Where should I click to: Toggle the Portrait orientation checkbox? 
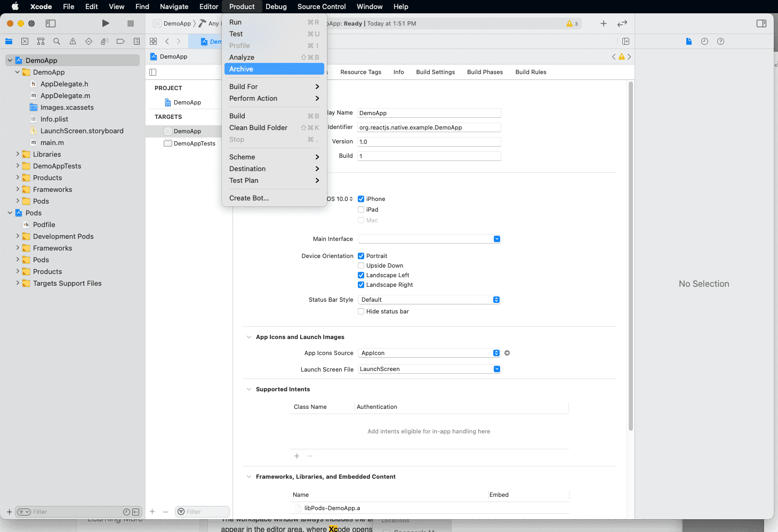click(x=361, y=256)
